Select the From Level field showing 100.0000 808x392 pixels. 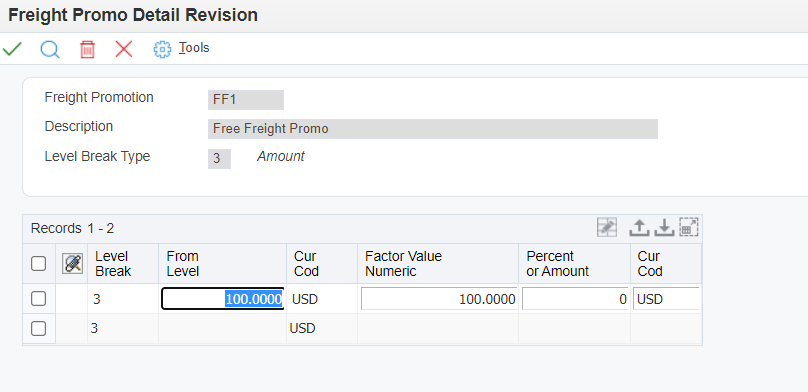coord(223,299)
